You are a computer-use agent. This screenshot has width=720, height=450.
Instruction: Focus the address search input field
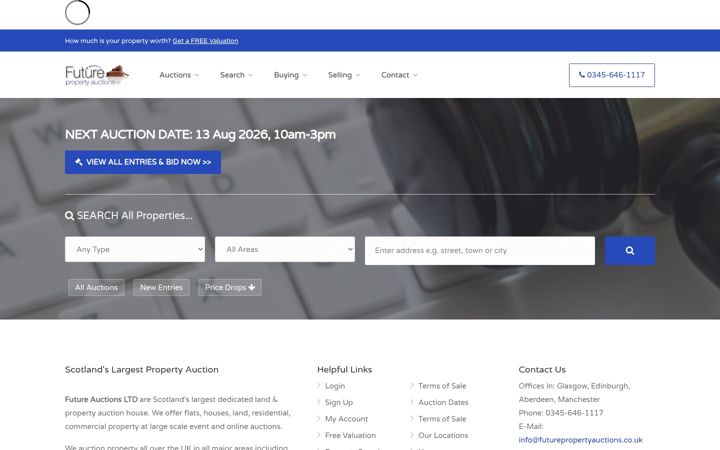click(x=480, y=251)
